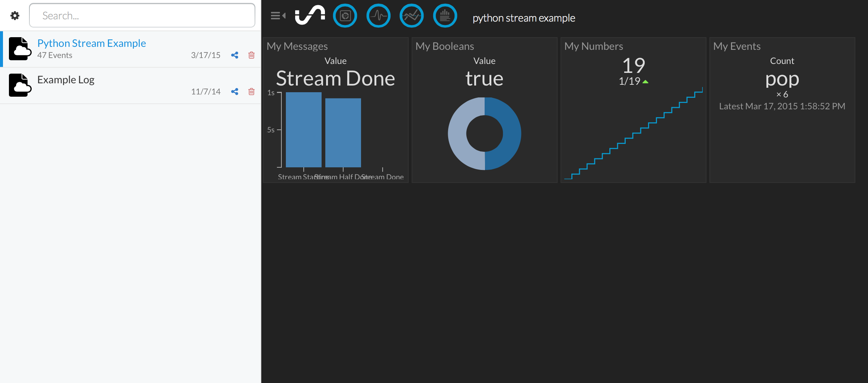Click the white wave-shaped logo

310,15
